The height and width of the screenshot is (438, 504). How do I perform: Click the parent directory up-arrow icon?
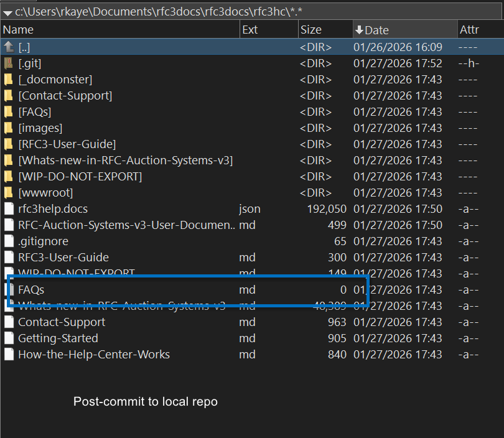(x=8, y=47)
